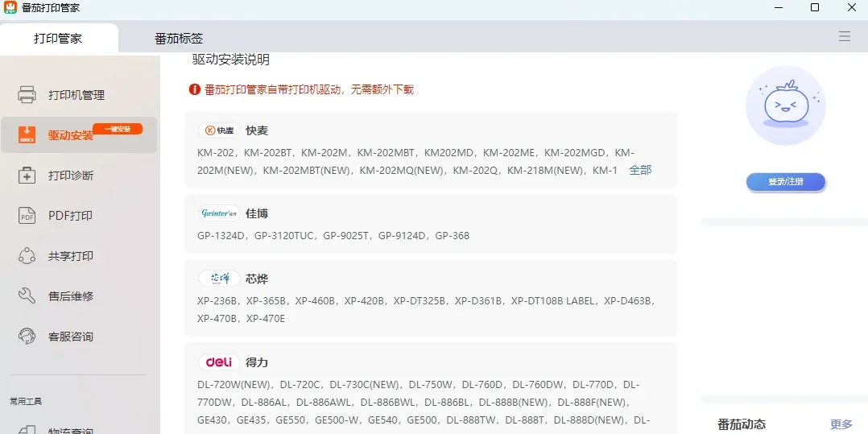Close the application window
The image size is (868, 434).
(851, 7)
